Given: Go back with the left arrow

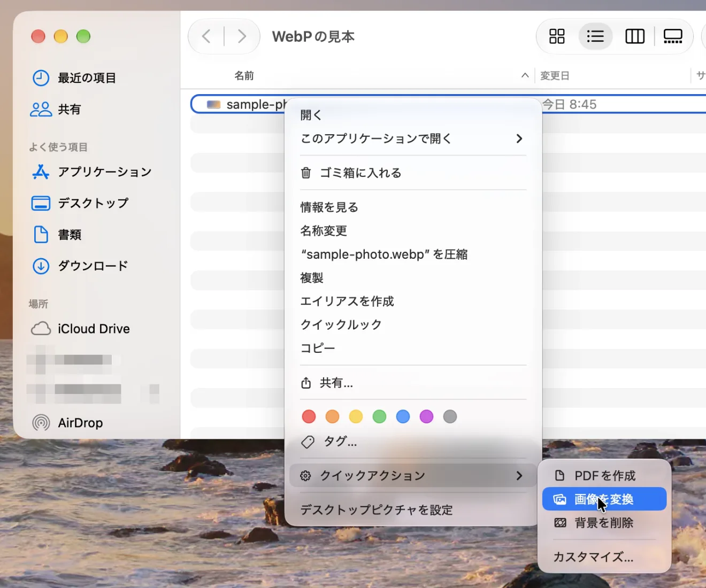Looking at the screenshot, I should point(206,36).
